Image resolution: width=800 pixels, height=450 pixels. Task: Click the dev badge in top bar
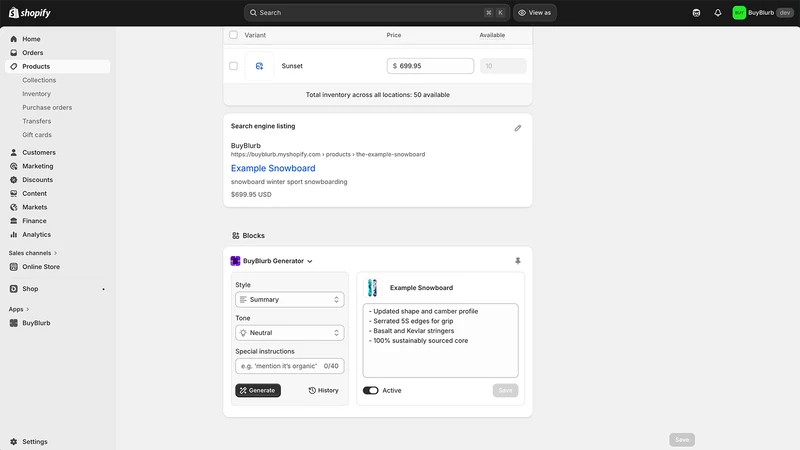tap(785, 13)
